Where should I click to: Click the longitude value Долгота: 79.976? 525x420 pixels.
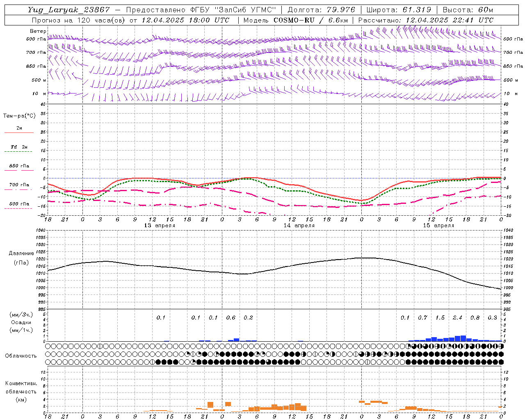(x=321, y=10)
